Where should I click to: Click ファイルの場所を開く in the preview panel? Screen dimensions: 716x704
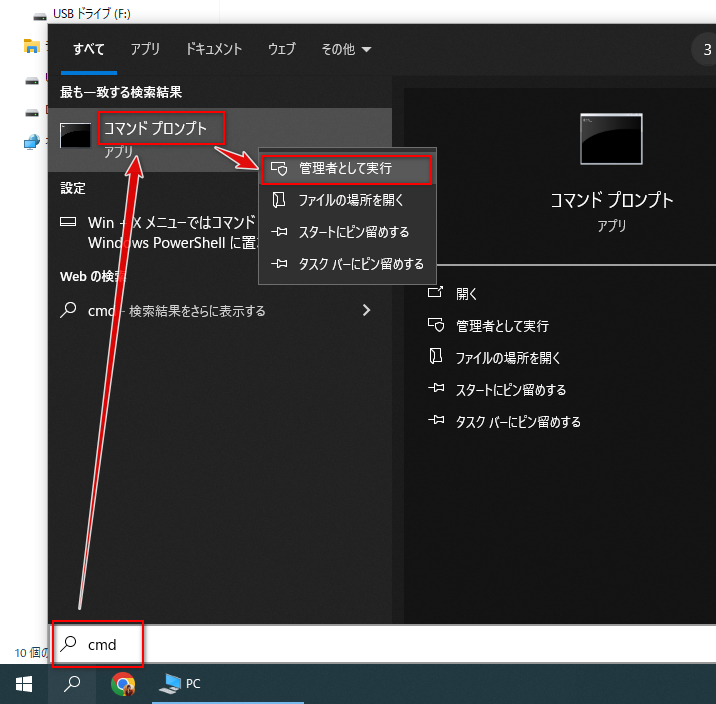click(x=508, y=358)
